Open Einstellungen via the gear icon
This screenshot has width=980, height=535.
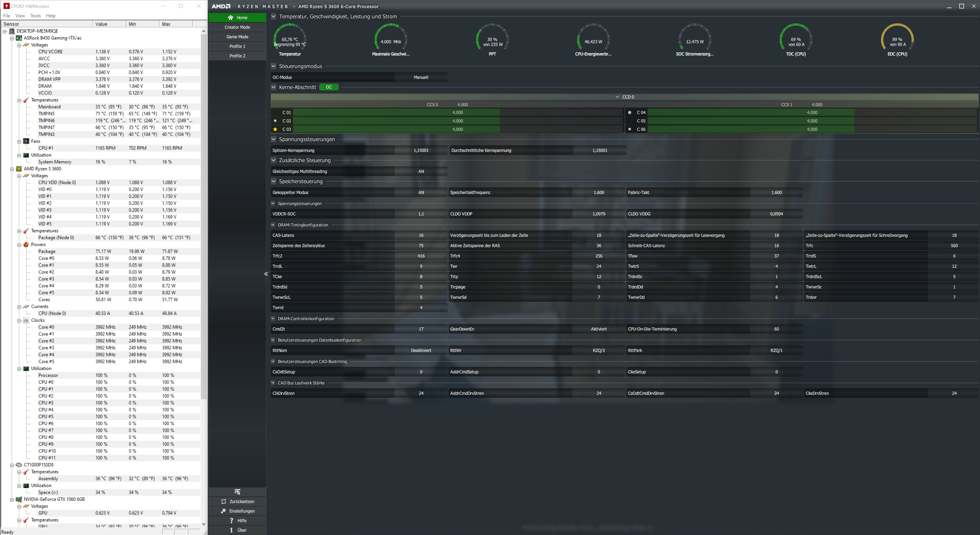tap(223, 511)
